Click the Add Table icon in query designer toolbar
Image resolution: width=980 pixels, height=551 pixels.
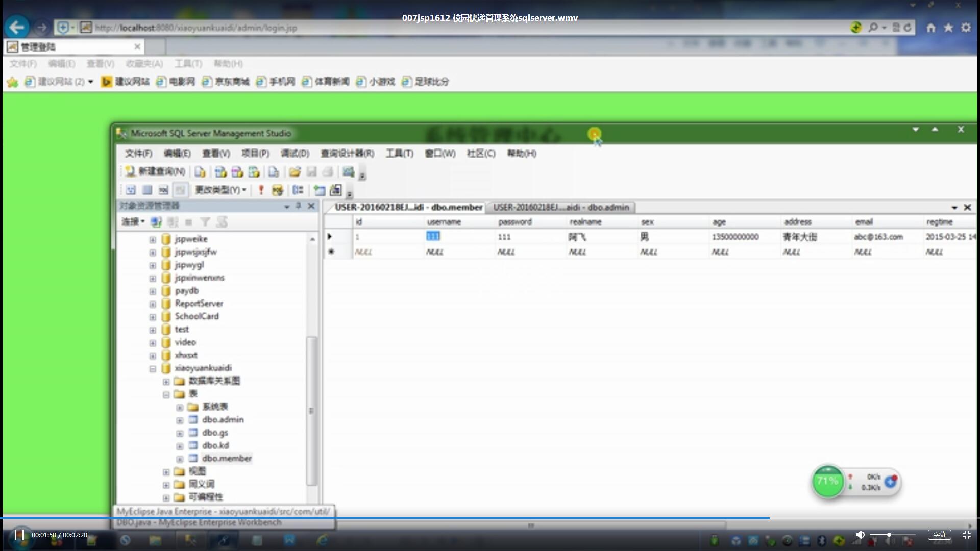coord(320,190)
